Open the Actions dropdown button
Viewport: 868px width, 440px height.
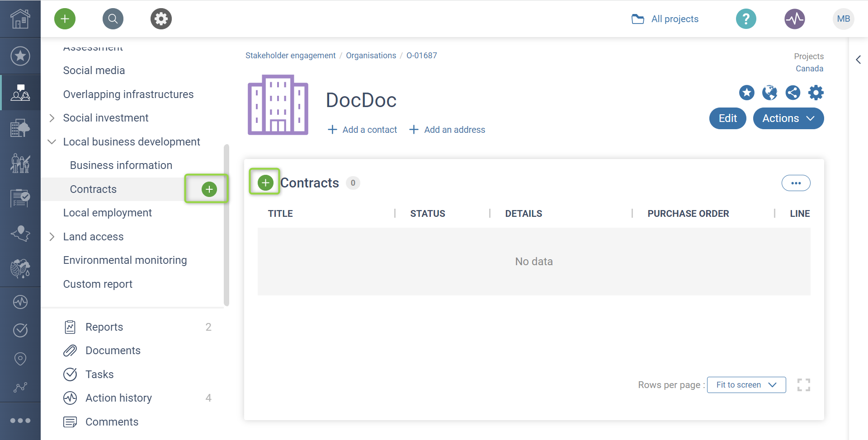(788, 118)
